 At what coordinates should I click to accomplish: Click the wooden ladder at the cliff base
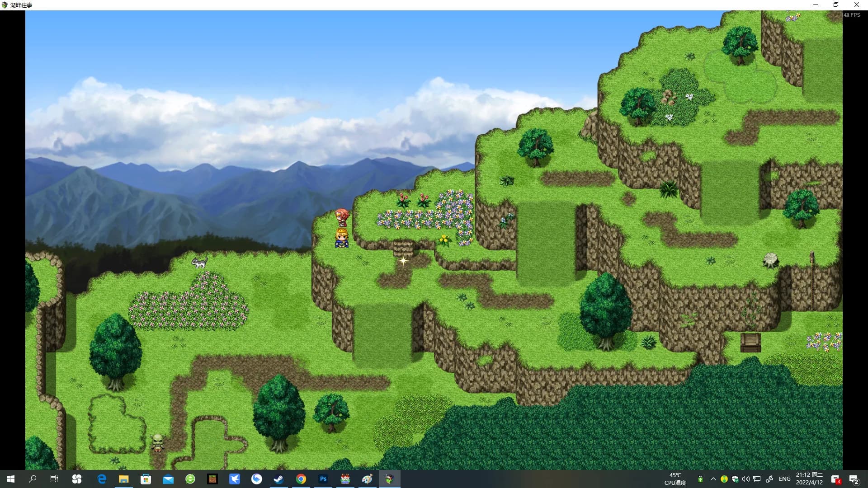point(750,343)
